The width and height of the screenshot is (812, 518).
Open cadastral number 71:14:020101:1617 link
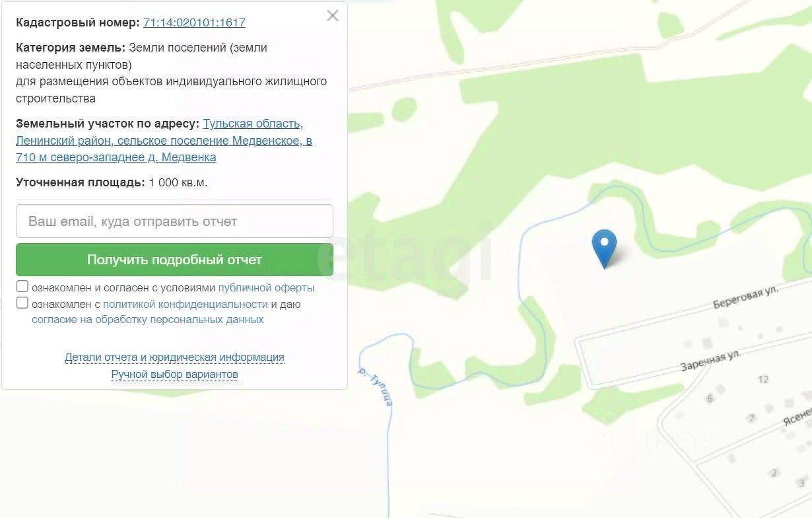[194, 22]
